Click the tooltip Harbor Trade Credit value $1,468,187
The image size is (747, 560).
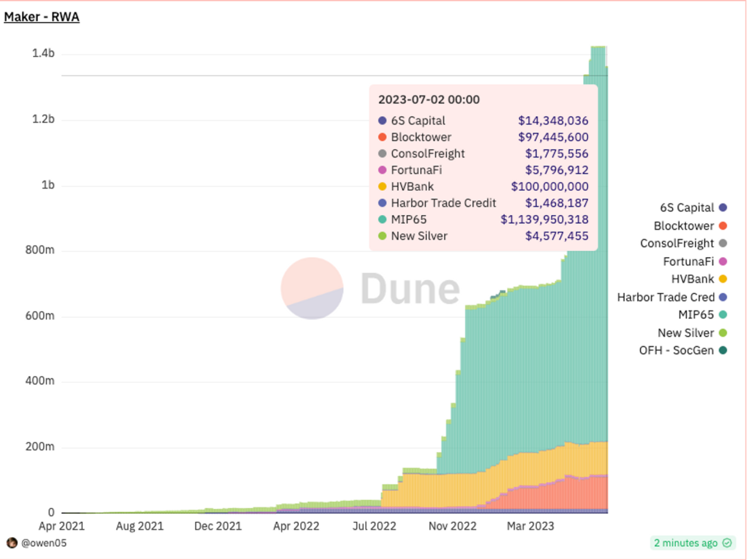click(557, 203)
